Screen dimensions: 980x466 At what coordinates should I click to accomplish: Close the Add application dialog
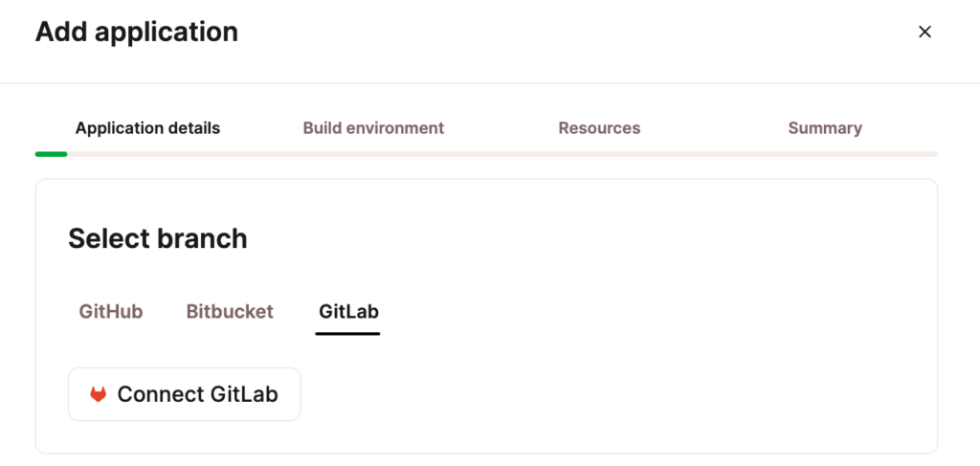pyautogui.click(x=924, y=32)
